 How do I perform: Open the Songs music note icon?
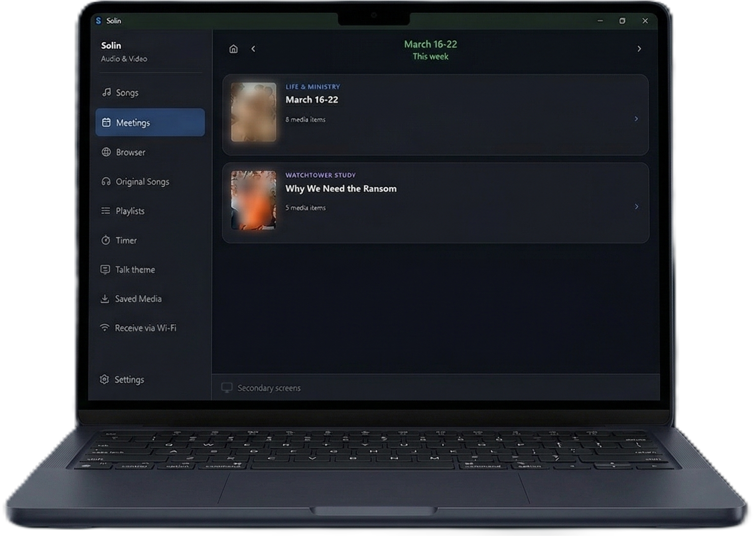(106, 92)
